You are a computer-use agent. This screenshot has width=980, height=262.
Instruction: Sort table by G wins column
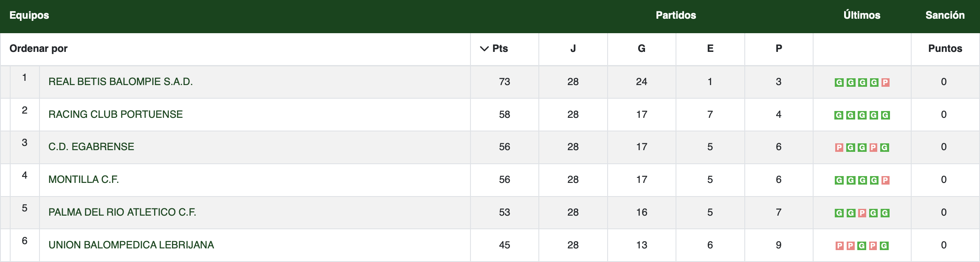(x=641, y=49)
